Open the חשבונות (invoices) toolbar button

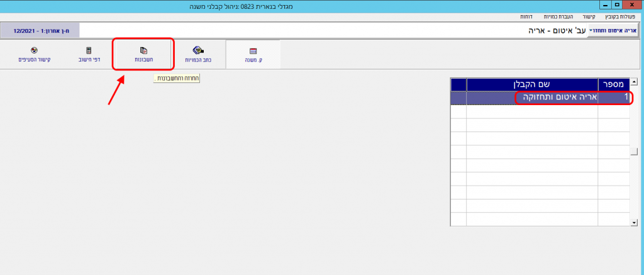pos(143,55)
